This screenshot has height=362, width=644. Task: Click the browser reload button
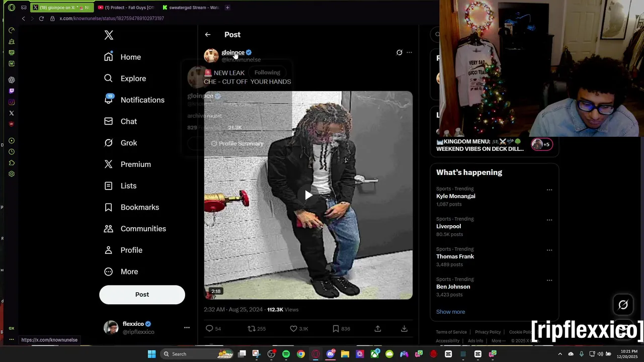point(41,19)
